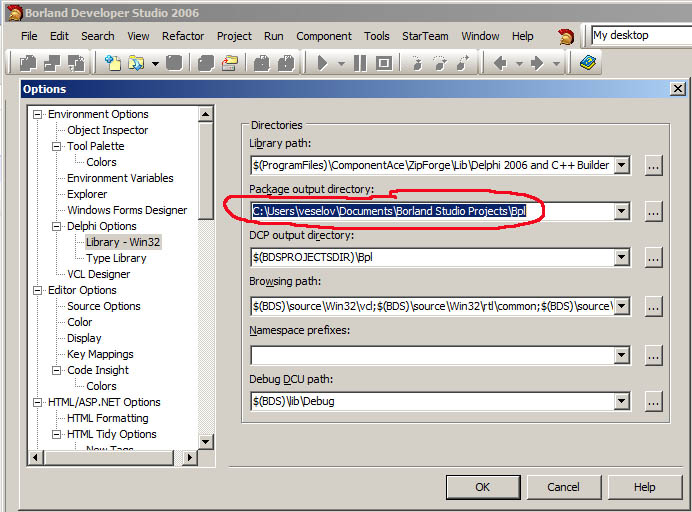The image size is (692, 512).
Task: Click the ellipsis button beside Package output directory
Action: tap(653, 211)
